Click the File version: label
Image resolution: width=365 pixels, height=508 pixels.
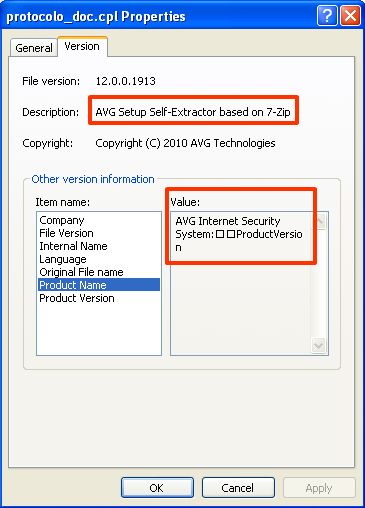tap(51, 81)
